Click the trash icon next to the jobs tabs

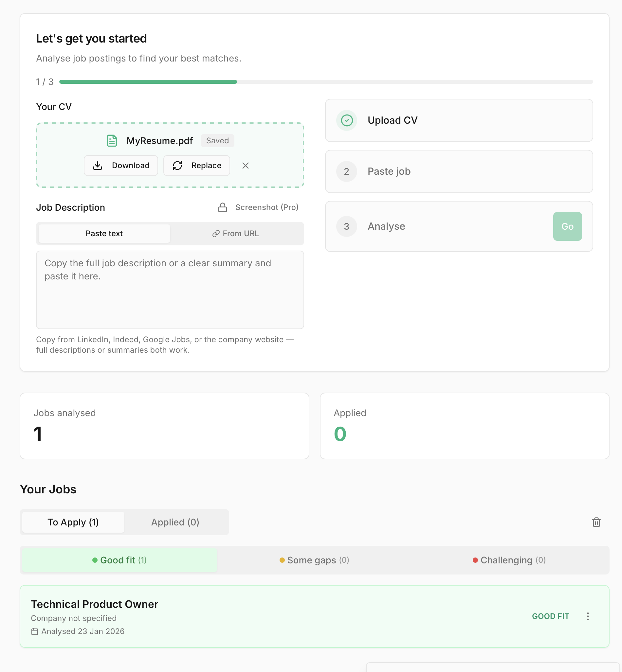[596, 522]
